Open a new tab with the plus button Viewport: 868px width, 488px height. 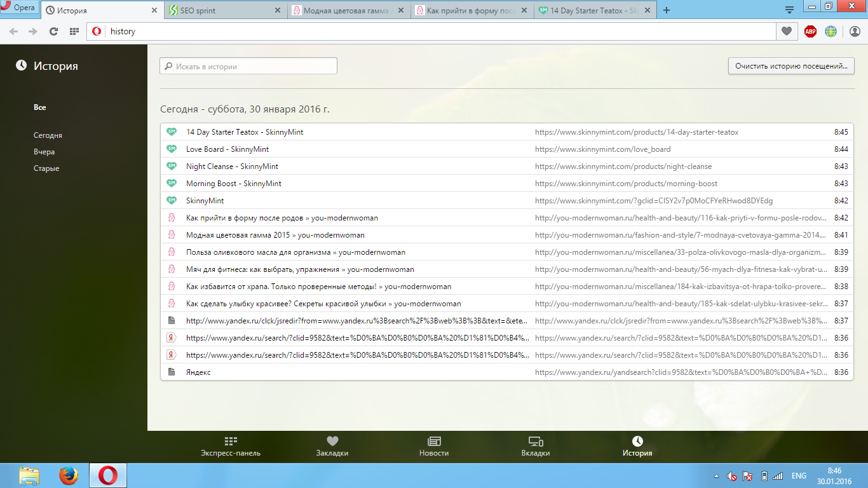point(667,10)
